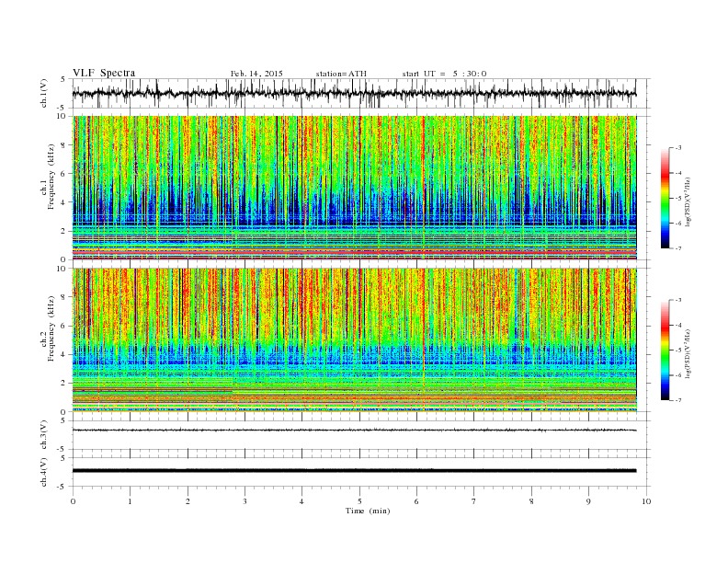Select the "start UT = 5 :30: 0" text
This screenshot has height=563, width=728.
pyautogui.click(x=444, y=74)
